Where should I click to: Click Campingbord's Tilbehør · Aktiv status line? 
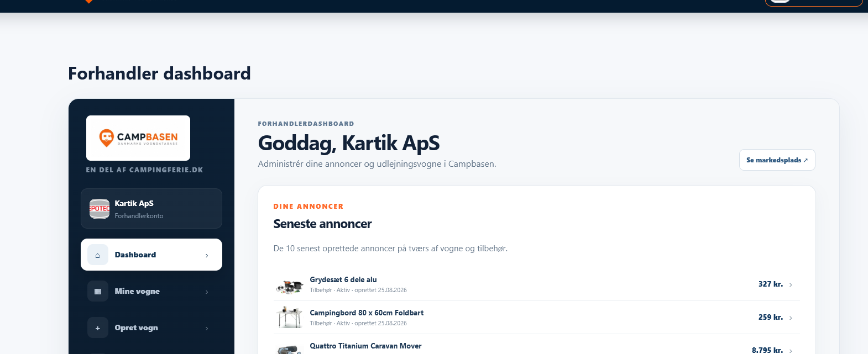tap(358, 323)
